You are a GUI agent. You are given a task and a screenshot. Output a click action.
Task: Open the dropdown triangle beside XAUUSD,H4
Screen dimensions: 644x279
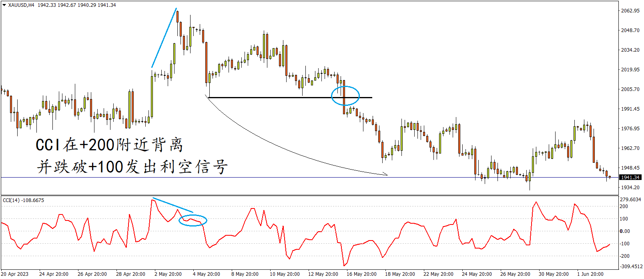point(4,5)
